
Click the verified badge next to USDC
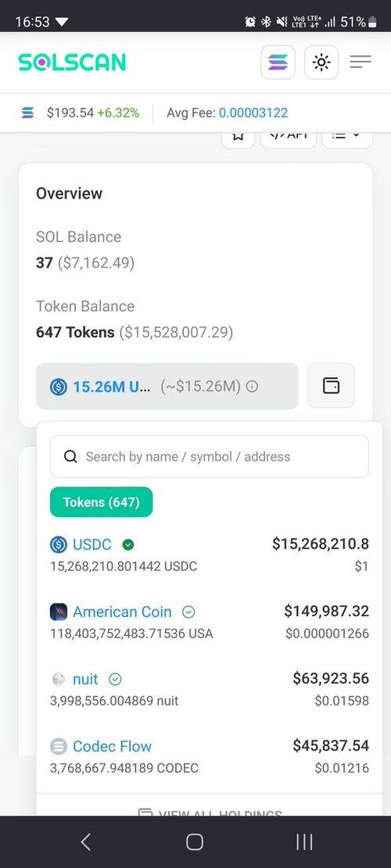pyautogui.click(x=128, y=545)
